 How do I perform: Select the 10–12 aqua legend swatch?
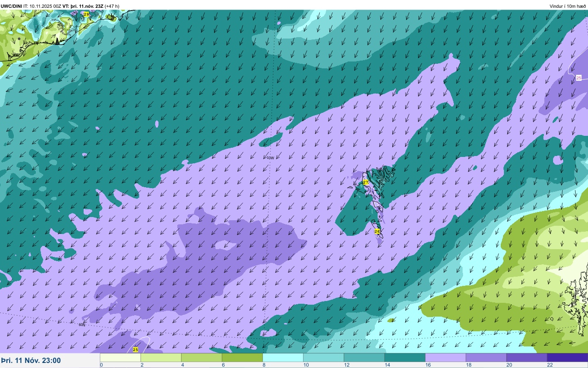(323, 357)
